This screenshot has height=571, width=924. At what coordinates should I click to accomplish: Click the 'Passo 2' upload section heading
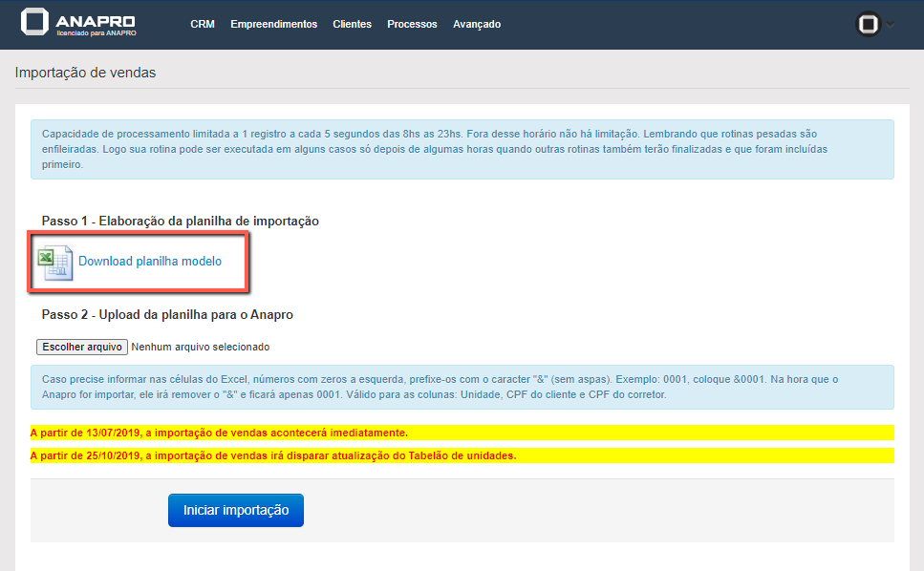click(167, 314)
